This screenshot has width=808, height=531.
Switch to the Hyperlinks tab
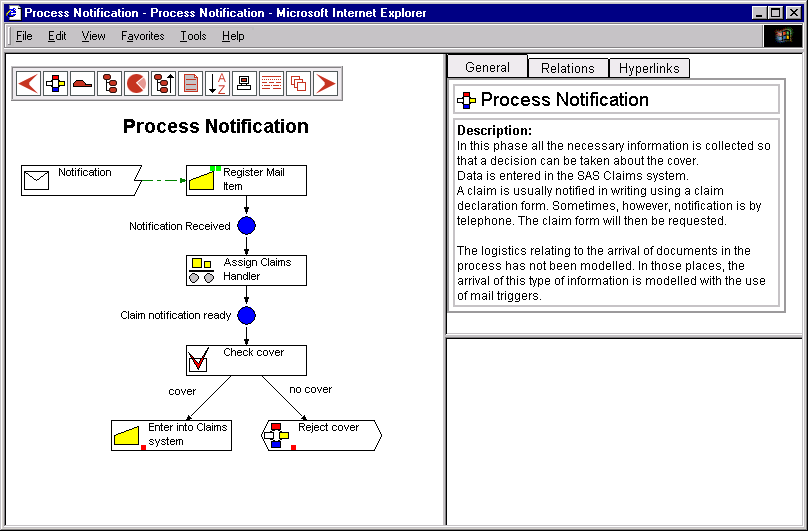[648, 68]
